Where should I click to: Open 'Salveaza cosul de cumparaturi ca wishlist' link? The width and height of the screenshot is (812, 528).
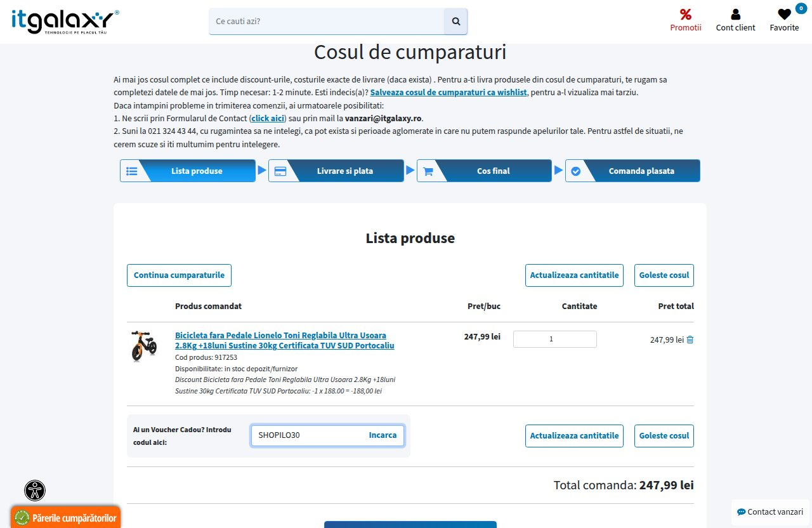(x=449, y=92)
